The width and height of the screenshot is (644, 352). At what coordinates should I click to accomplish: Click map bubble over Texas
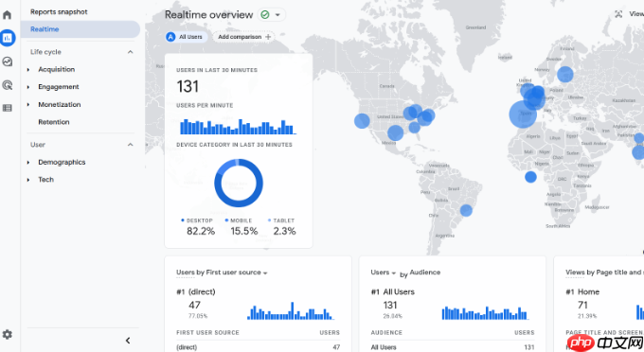[x=395, y=132]
